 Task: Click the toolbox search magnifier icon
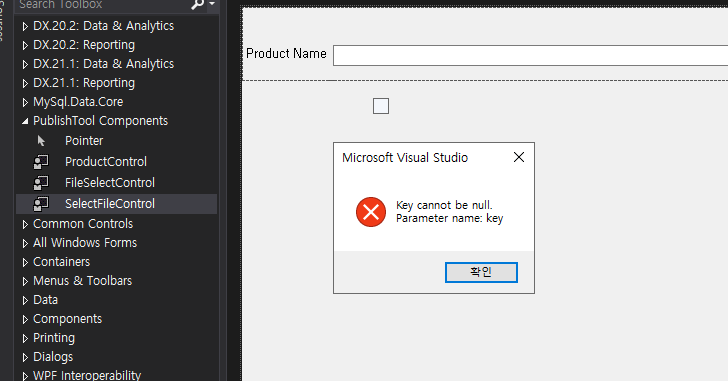click(x=198, y=5)
